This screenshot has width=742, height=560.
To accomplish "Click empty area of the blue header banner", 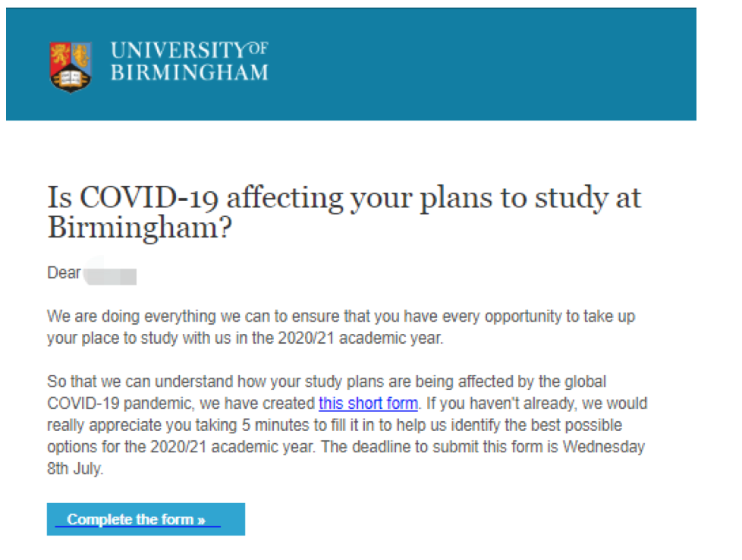I will [473, 64].
